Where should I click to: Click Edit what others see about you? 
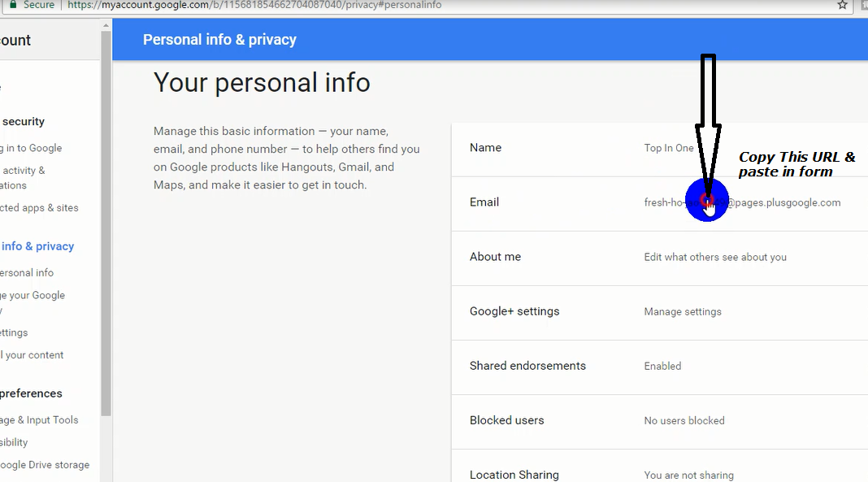click(x=715, y=257)
